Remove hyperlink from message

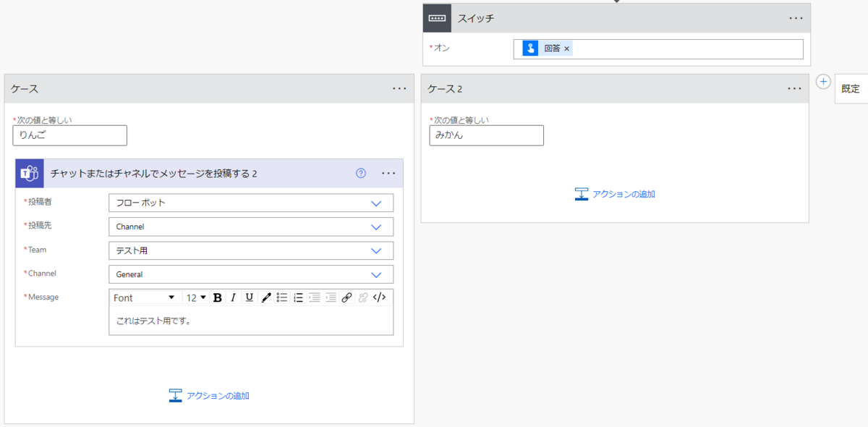[363, 297]
